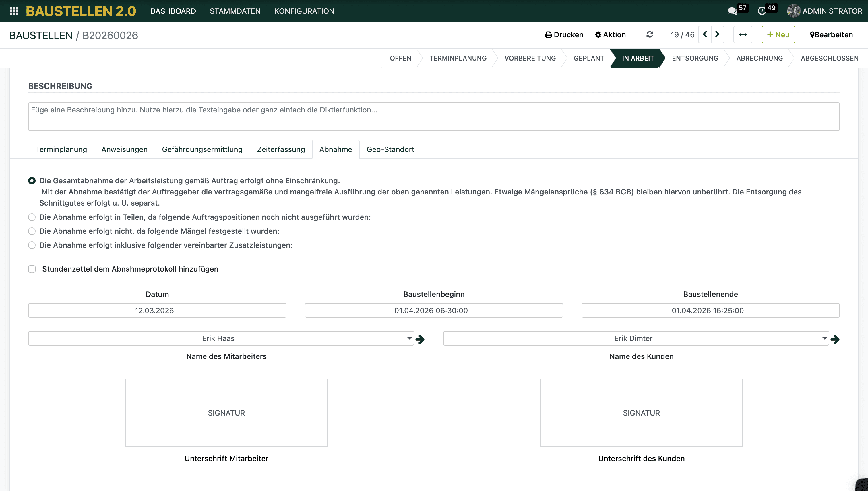Go to previous record arrow
The height and width of the screenshot is (491, 868).
click(705, 34)
